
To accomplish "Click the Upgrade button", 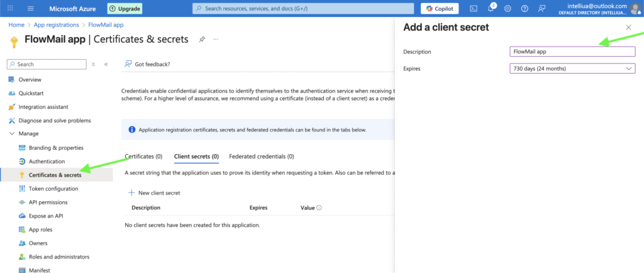I will (125, 8).
